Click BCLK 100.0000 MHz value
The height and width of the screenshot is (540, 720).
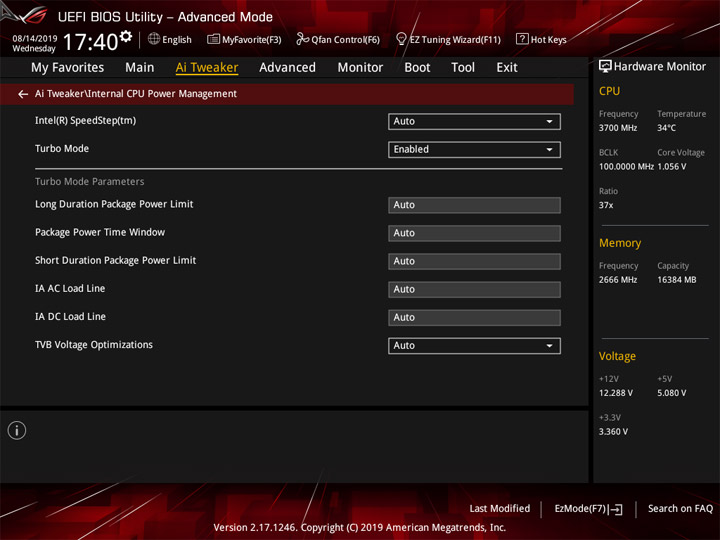(x=626, y=167)
